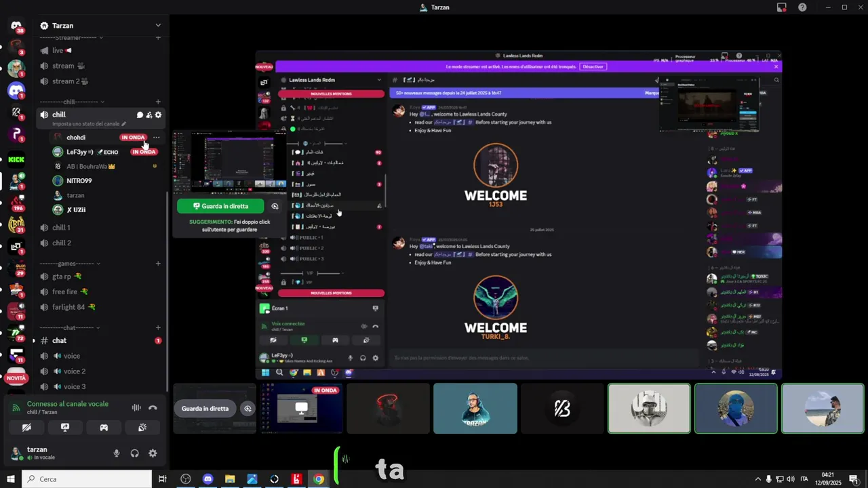Image resolution: width=868 pixels, height=488 pixels.
Task: Select the red hooded avatar tile
Action: (x=389, y=408)
